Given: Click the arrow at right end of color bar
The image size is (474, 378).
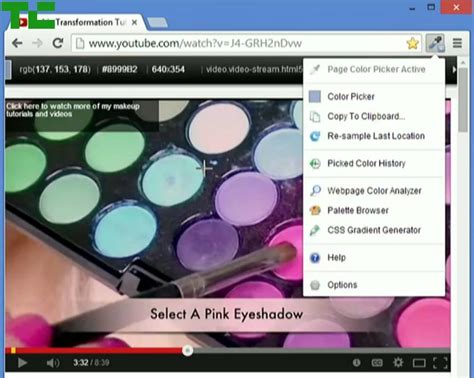Looking at the screenshot, I should click(x=454, y=70).
